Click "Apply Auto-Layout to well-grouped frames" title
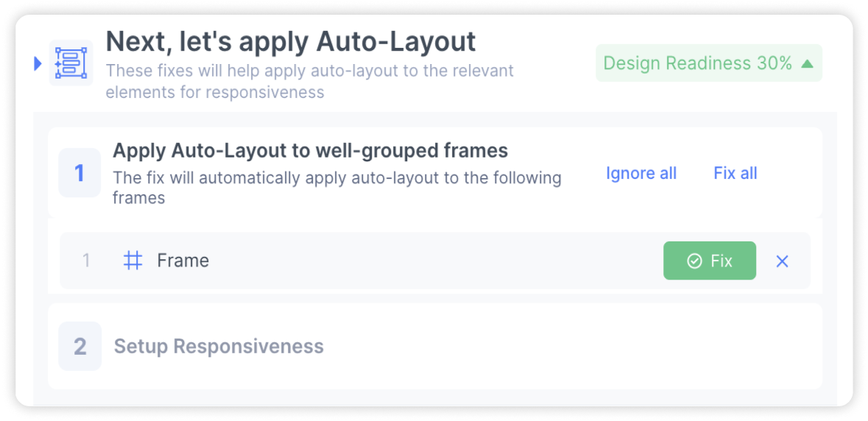Image resolution: width=868 pixels, height=421 pixels. coord(311,150)
